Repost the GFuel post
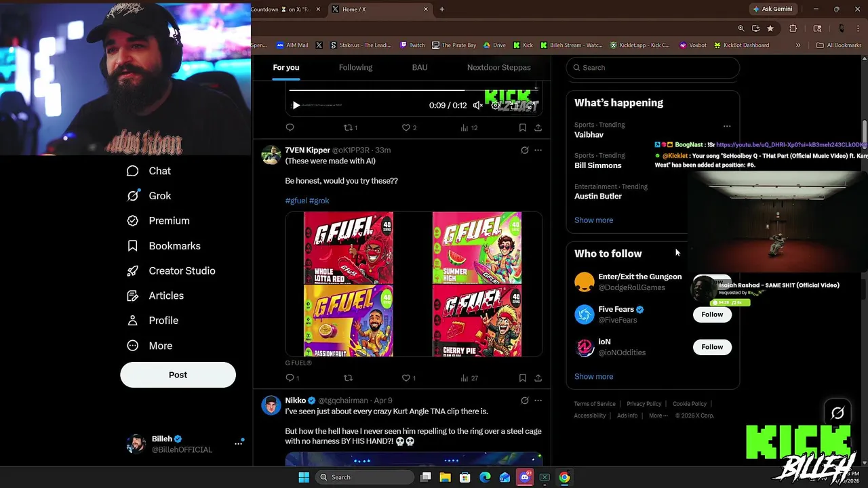This screenshot has height=488, width=868. click(348, 378)
